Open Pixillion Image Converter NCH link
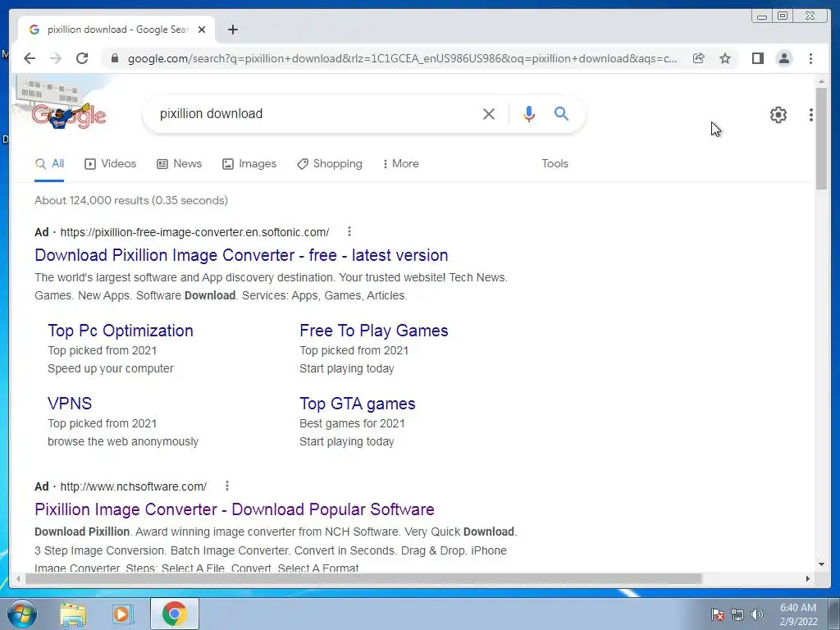This screenshot has height=630, width=840. [x=235, y=509]
